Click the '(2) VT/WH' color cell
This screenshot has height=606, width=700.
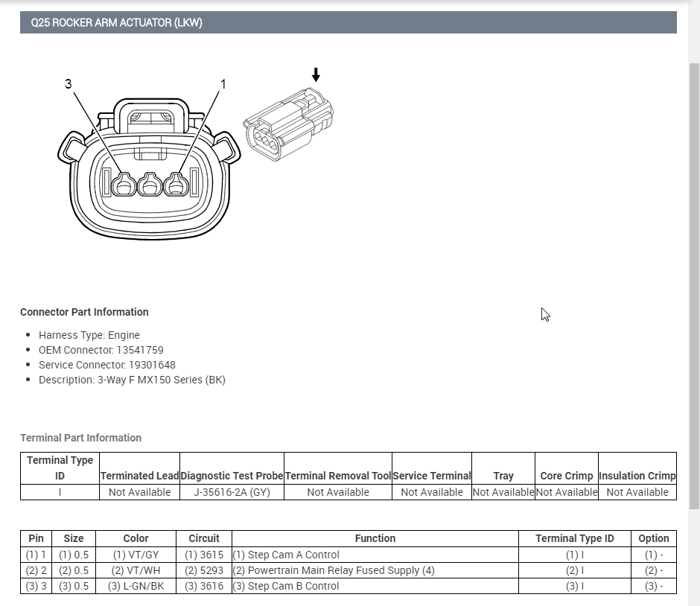tap(136, 570)
